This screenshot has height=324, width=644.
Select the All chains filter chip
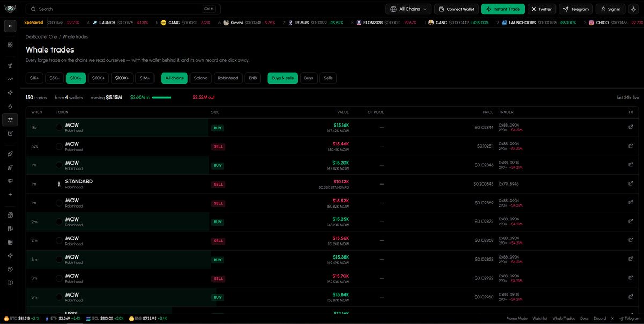pos(174,78)
